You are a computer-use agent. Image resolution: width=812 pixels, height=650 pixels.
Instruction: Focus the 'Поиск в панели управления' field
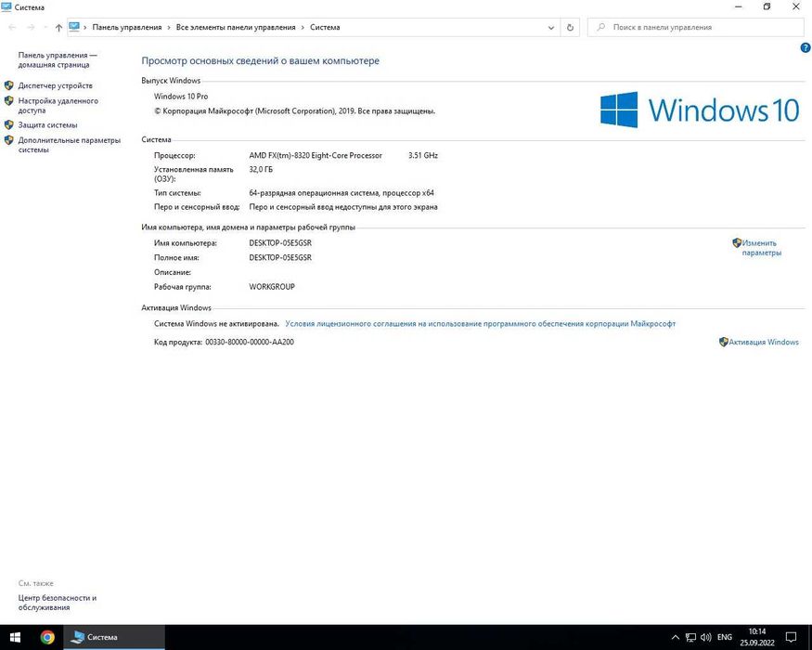coord(695,28)
